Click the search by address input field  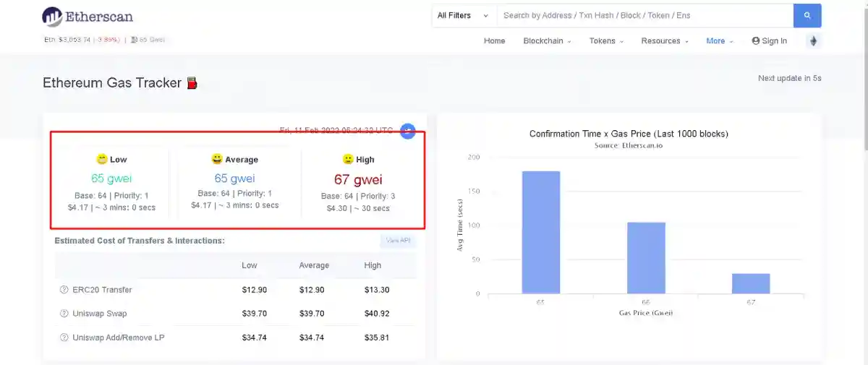pos(644,15)
